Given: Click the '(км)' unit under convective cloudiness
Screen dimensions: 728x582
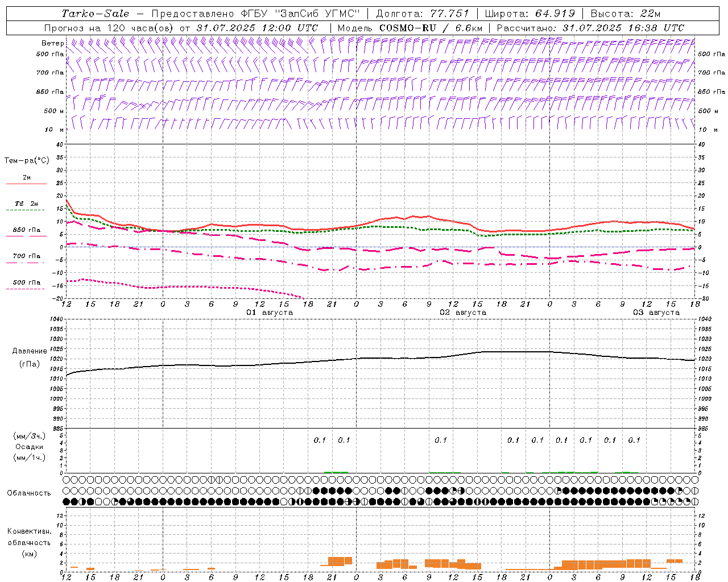Looking at the screenshot, I should 30,554.
